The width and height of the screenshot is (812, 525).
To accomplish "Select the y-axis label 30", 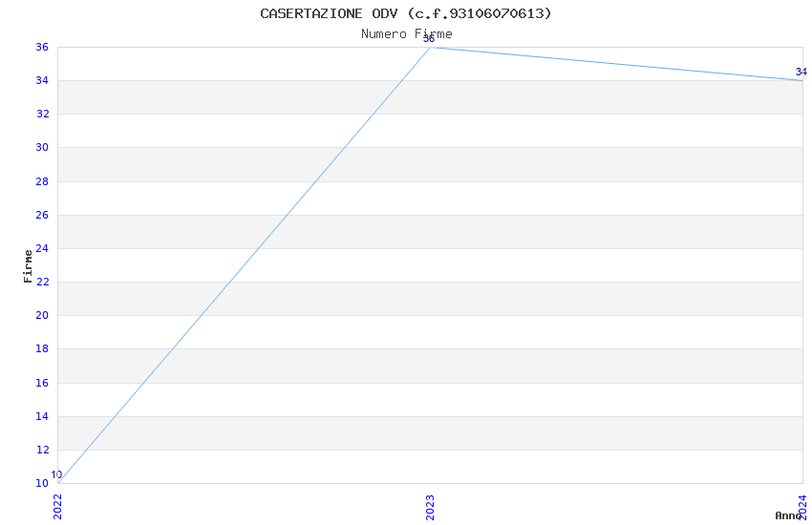I will (42, 147).
